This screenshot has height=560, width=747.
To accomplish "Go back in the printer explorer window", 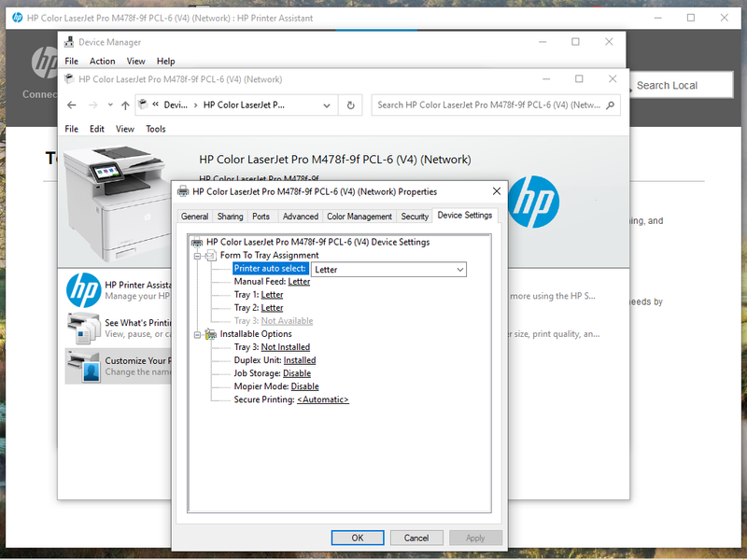I will point(72,105).
